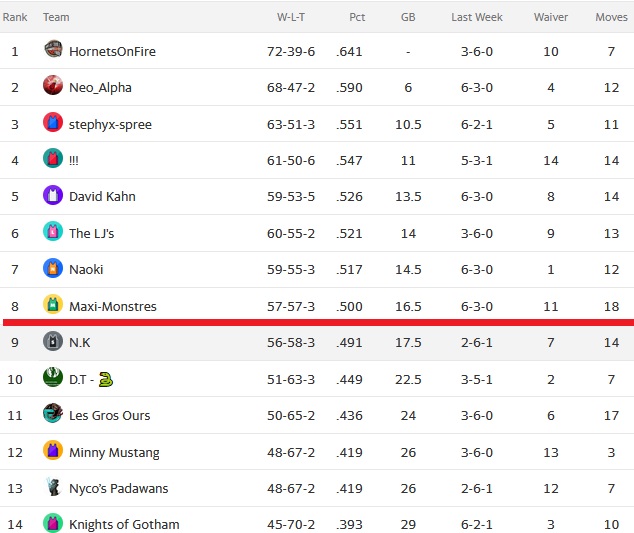
Task: Click the Les Gros Ours bear logo
Action: pyautogui.click(x=53, y=413)
